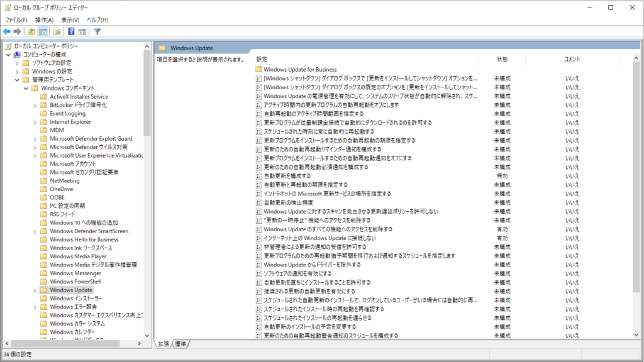
Task: Open Help via the blue question-mark icon
Action: coord(72,31)
